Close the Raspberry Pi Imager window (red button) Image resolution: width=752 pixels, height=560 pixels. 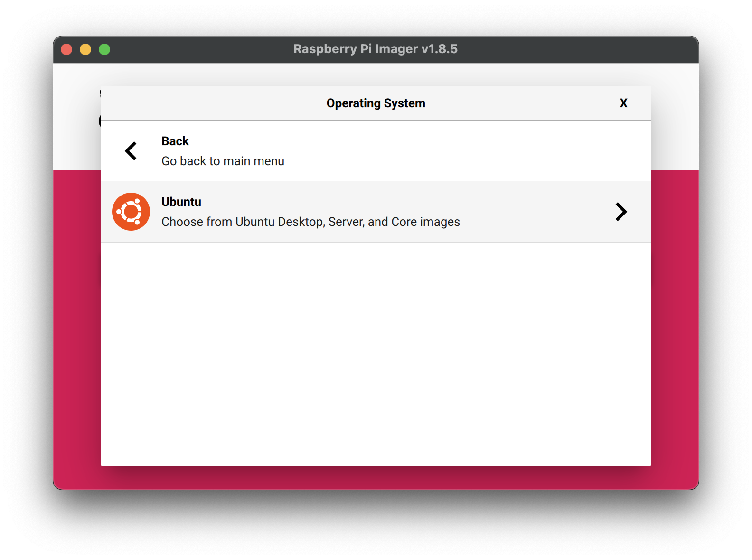(x=66, y=49)
